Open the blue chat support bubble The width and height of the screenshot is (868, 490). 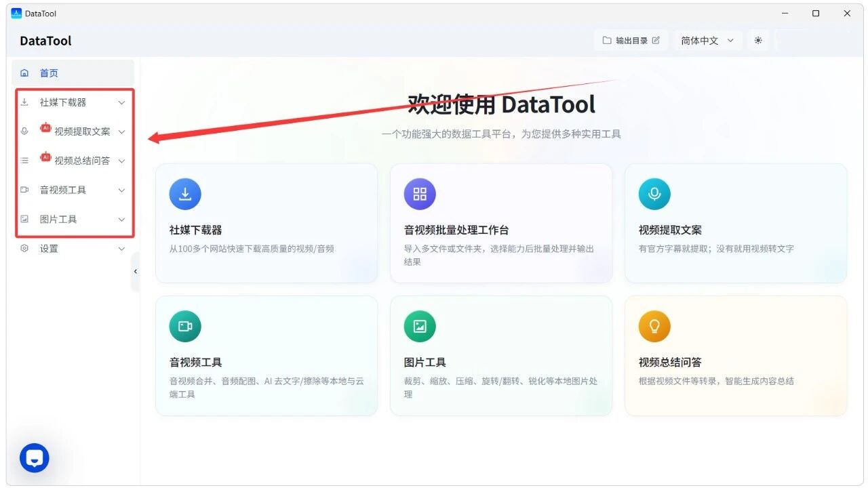pyautogui.click(x=35, y=458)
